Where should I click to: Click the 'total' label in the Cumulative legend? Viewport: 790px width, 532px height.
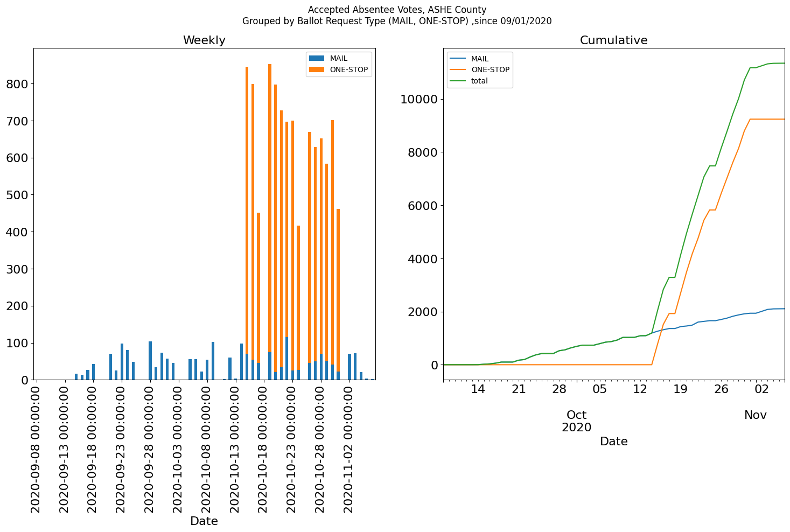479,81
